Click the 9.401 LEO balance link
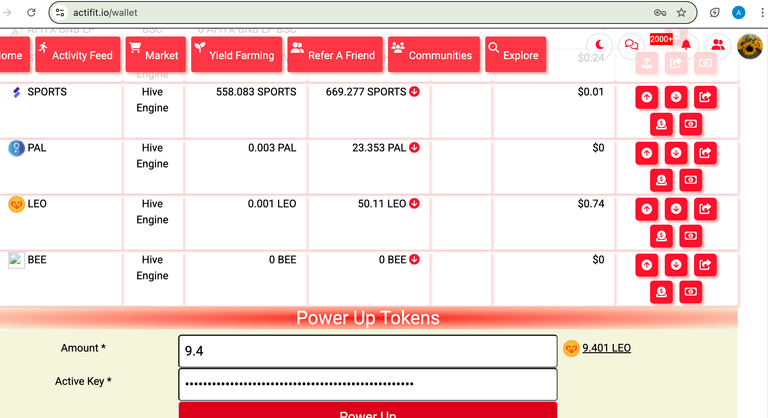Screen dimensions: 768x418 (606, 348)
